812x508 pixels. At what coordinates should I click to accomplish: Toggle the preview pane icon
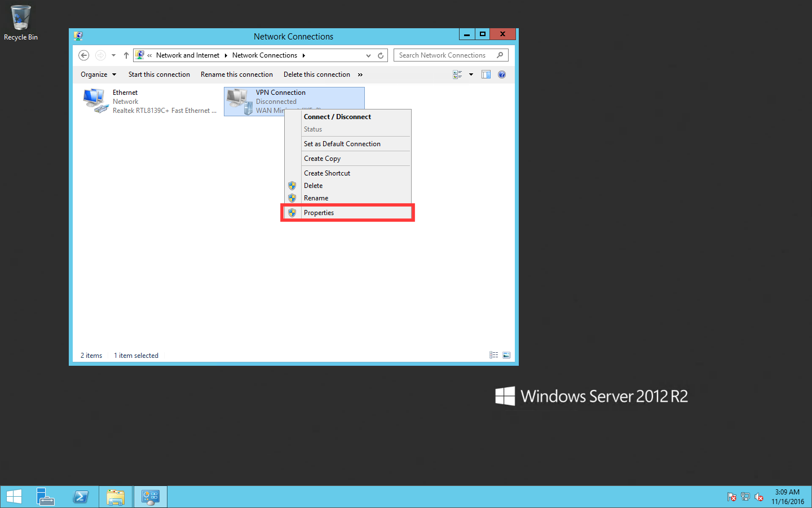tap(486, 75)
